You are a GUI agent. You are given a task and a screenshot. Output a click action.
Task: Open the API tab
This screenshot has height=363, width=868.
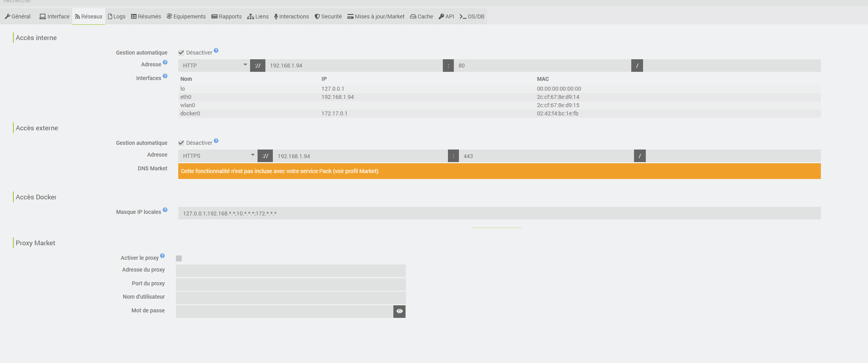pos(446,16)
